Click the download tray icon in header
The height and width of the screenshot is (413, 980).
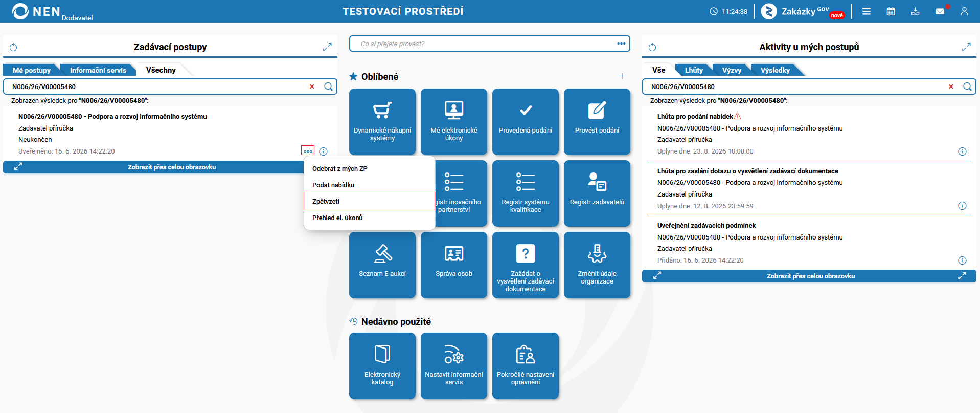click(915, 11)
